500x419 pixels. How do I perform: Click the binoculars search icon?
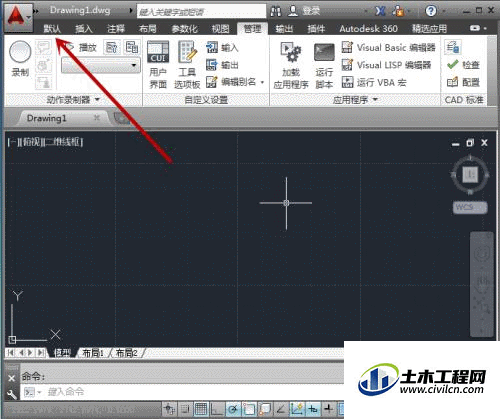coord(276,11)
